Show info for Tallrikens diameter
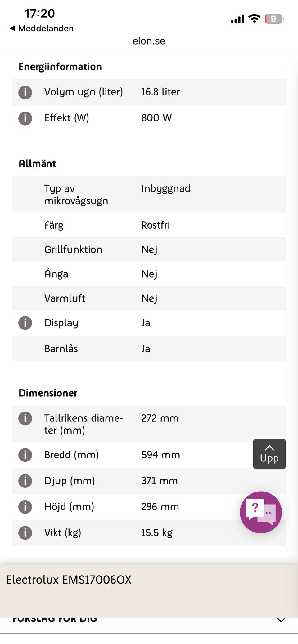This screenshot has width=298, height=644. (x=25, y=418)
